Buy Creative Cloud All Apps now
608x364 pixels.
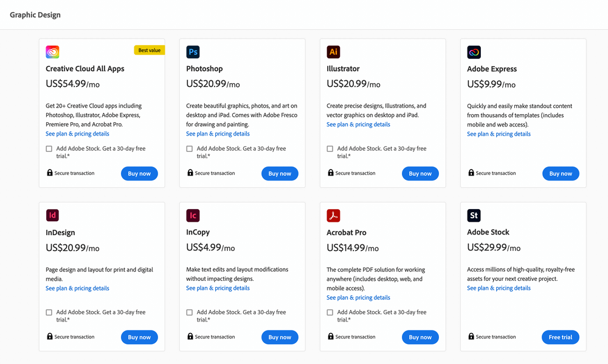(x=139, y=174)
